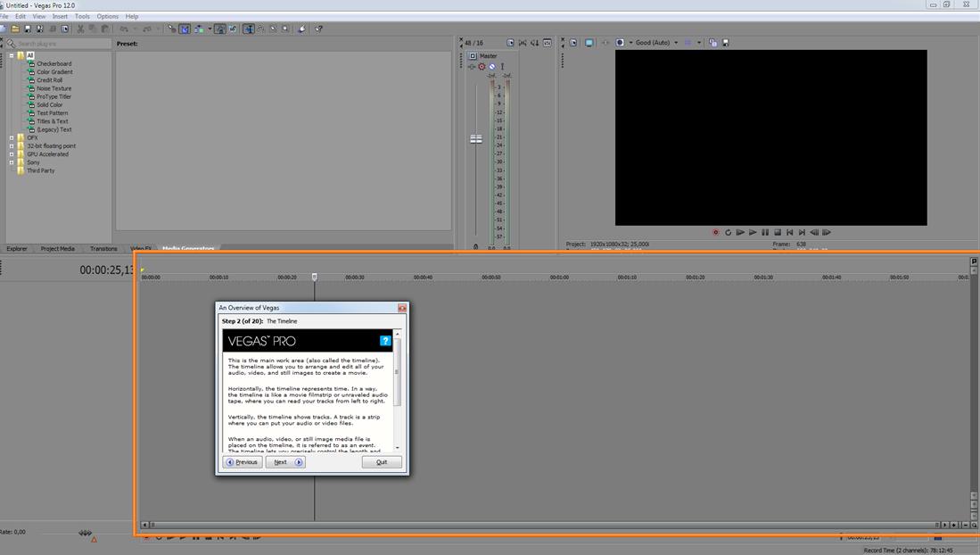980x555 pixels.
Task: Toggle Ignore Event Grouping in toolbar
Action: 233,29
